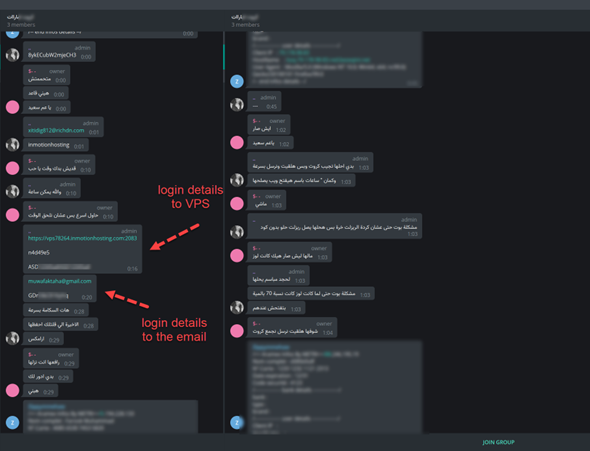Click pink avatar beside the 1:04 owner message

pyautogui.click(x=237, y=331)
